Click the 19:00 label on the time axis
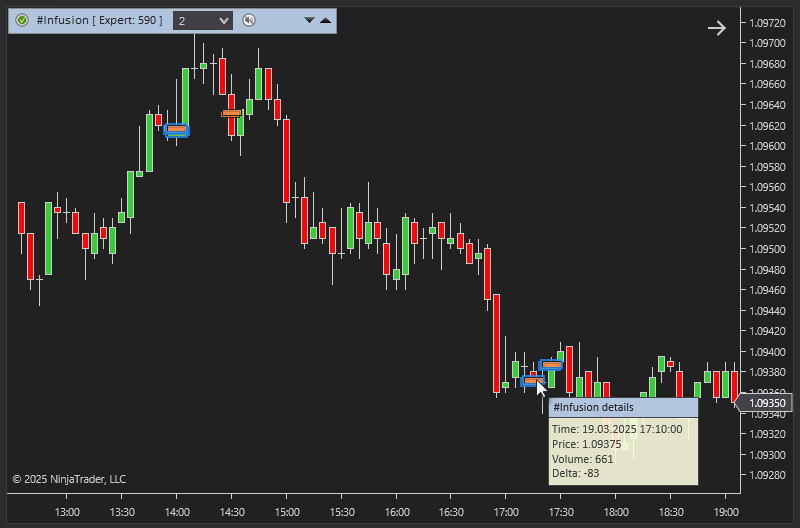 pos(725,512)
